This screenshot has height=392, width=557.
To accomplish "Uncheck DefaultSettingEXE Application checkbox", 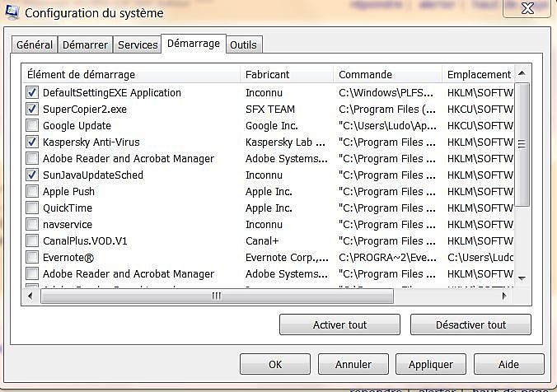I will pos(32,92).
